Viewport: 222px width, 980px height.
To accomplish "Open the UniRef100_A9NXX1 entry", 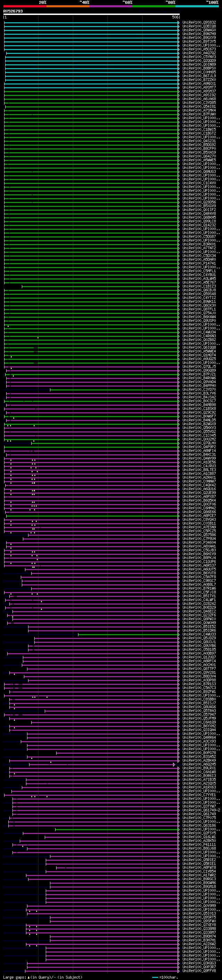I will (199, 84).
